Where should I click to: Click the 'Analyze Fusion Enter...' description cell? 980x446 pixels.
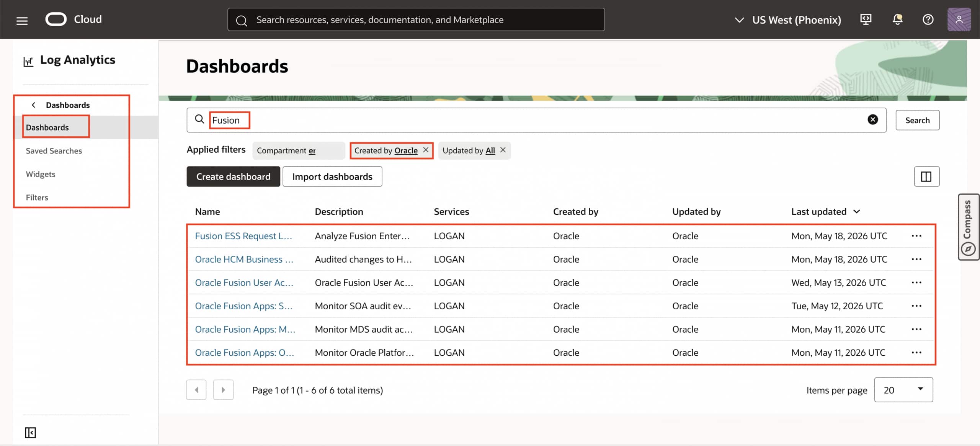click(x=362, y=236)
